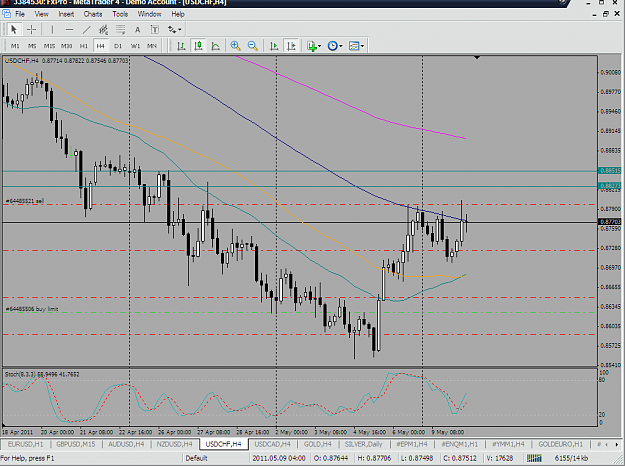
Task: Open the Templates dropdown
Action: [356, 46]
